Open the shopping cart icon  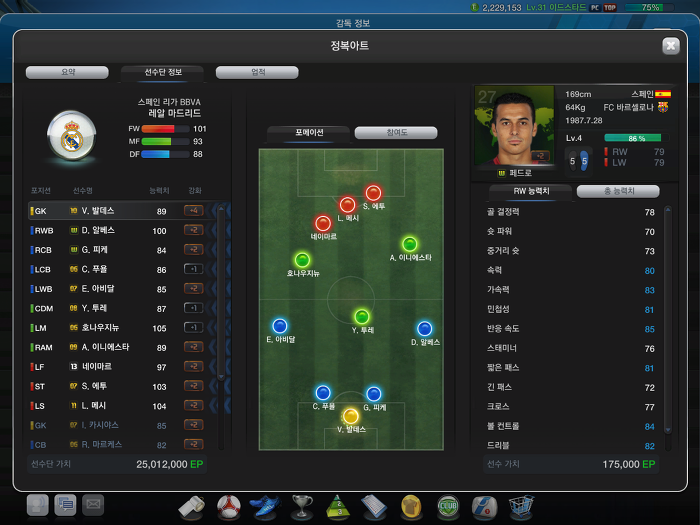[521, 507]
